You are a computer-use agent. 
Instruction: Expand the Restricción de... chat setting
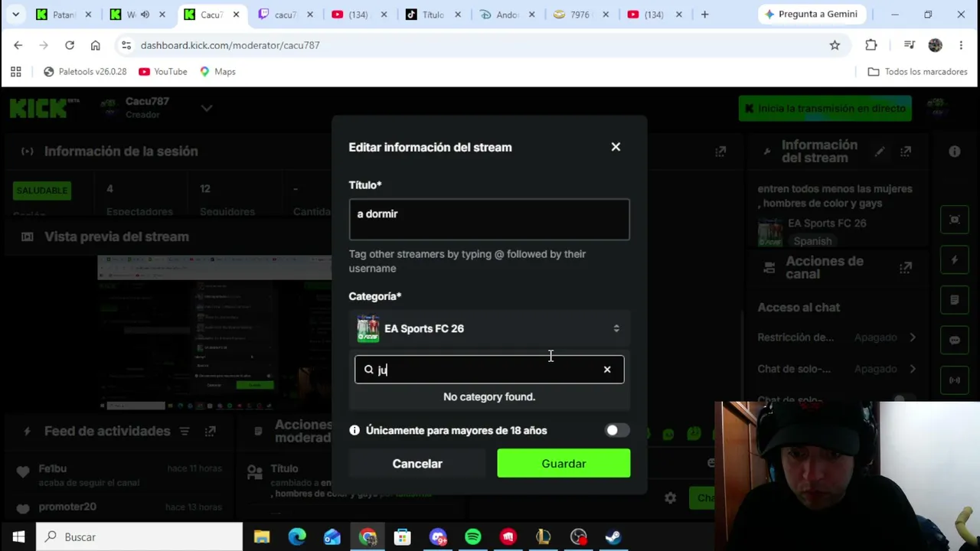coord(912,337)
